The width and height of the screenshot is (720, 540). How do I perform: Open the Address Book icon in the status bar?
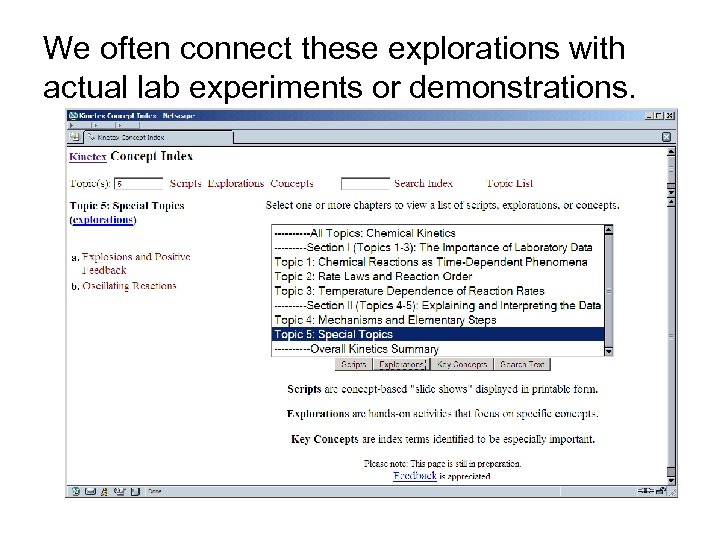point(135,491)
